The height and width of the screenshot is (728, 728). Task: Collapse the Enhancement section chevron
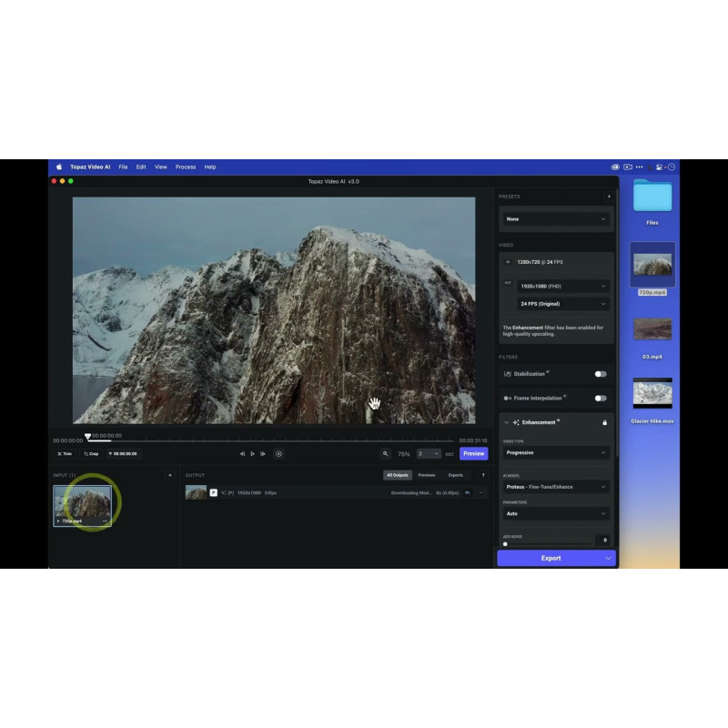pos(505,422)
